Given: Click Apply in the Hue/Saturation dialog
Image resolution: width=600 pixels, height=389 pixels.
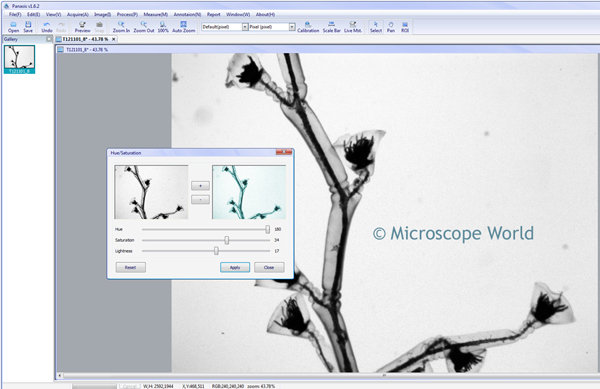Looking at the screenshot, I should click(x=235, y=267).
